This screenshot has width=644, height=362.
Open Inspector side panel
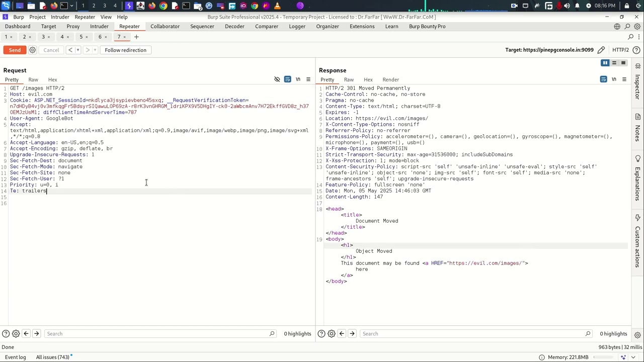[x=637, y=80]
